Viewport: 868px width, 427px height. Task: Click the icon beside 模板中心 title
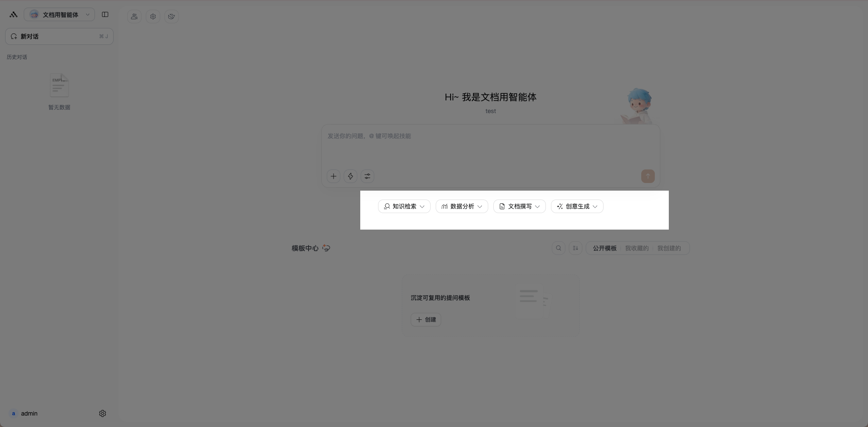[x=326, y=248]
